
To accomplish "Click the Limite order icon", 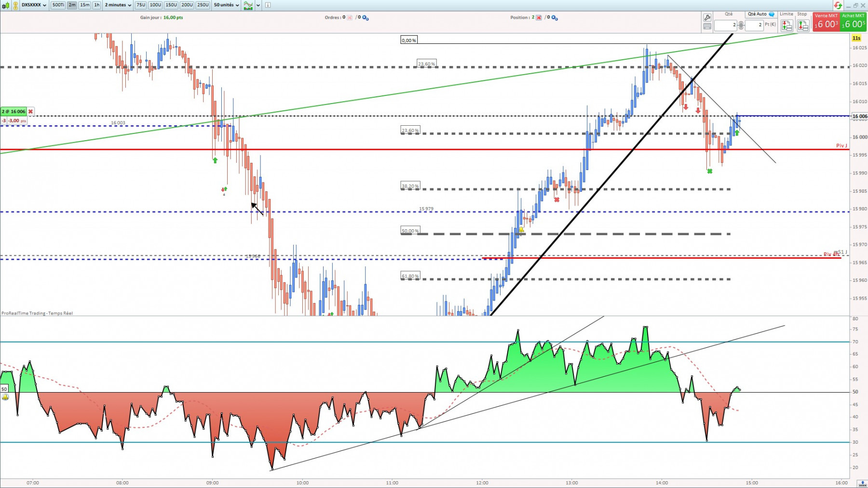I will [x=787, y=25].
